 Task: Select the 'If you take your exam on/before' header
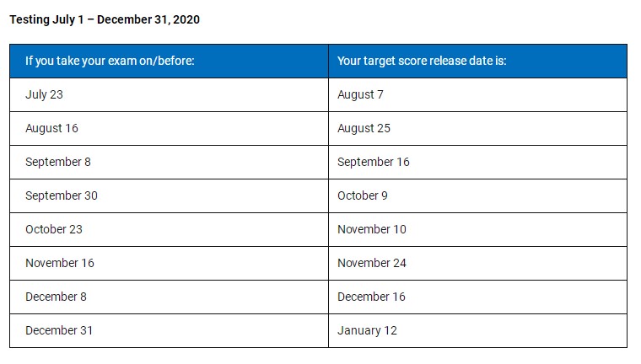[110, 62]
